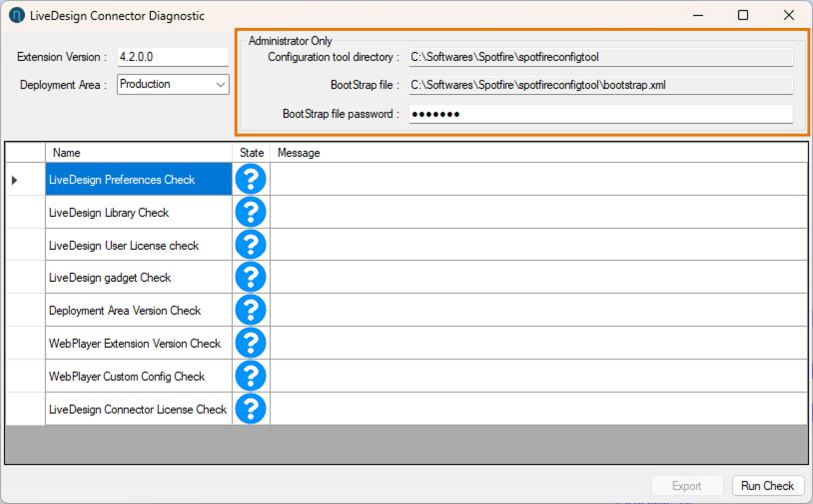Viewport: 813px width, 504px height.
Task: Run the diagnostic with Run Check
Action: [x=767, y=486]
